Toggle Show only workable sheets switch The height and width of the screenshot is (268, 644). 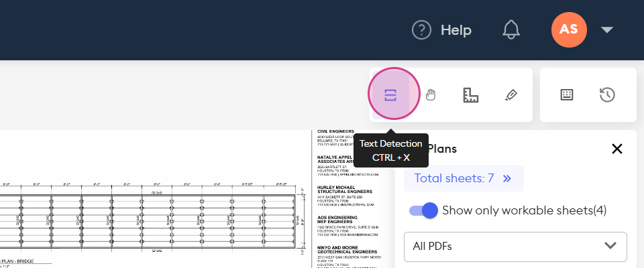[x=423, y=210]
